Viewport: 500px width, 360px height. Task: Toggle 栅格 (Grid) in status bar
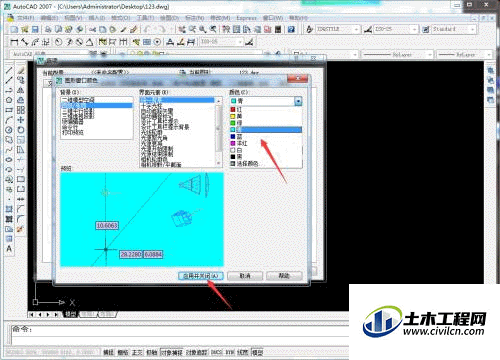point(123,352)
